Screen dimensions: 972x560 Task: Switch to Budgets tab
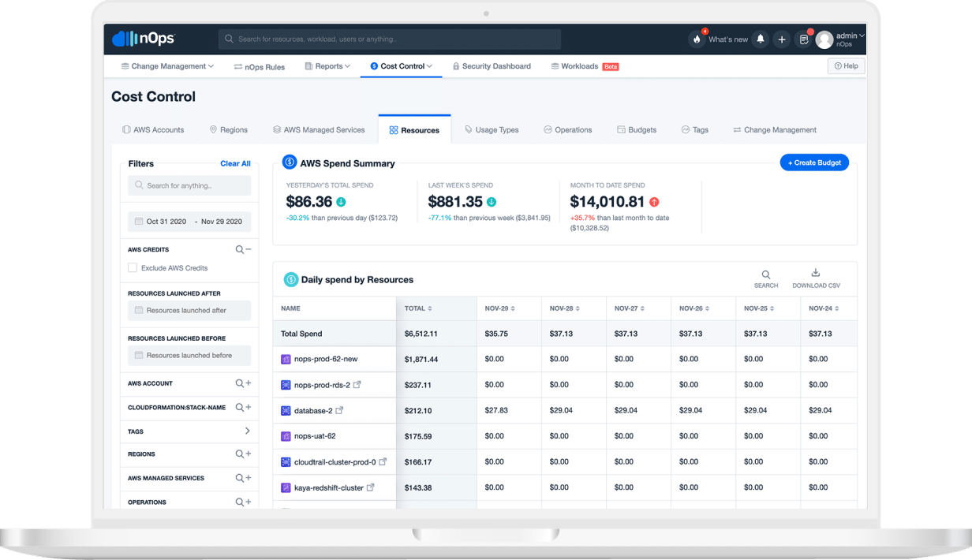coord(637,129)
